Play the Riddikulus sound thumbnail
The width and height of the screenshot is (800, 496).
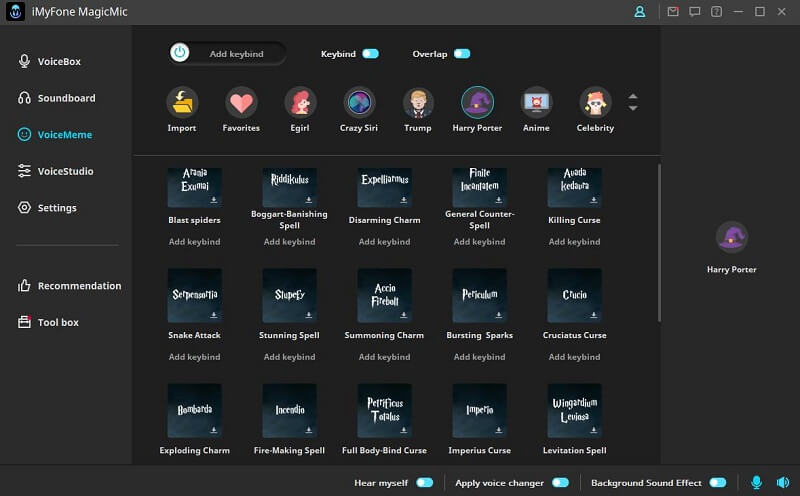(289, 187)
